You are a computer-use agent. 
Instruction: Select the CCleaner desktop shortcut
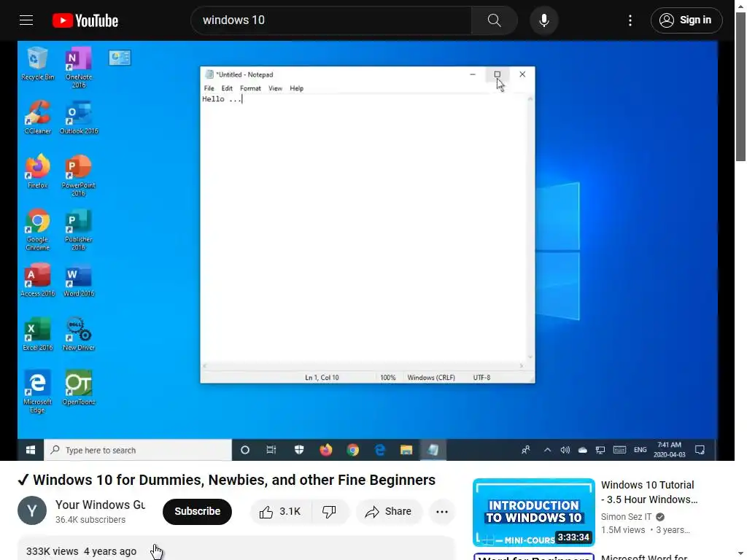38,117
